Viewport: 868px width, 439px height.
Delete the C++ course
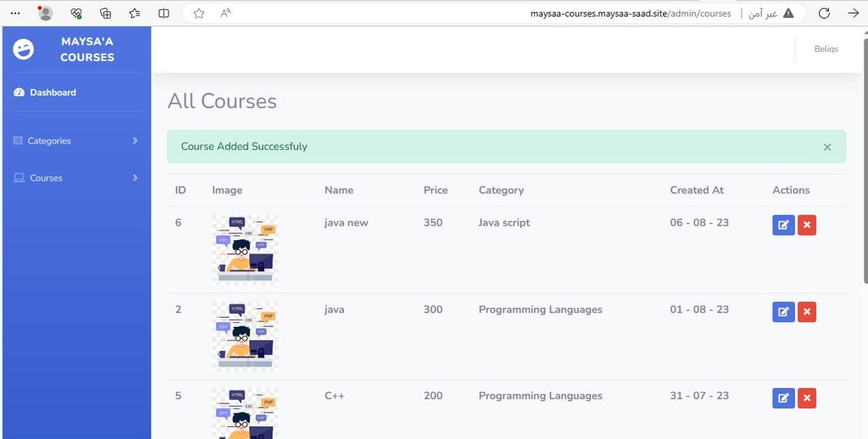pos(807,398)
